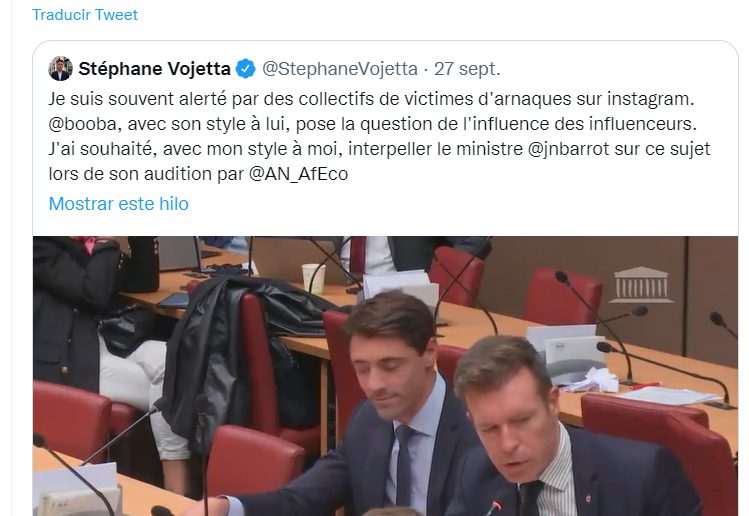
Task: Click the white paper cup in video
Action: click(313, 278)
